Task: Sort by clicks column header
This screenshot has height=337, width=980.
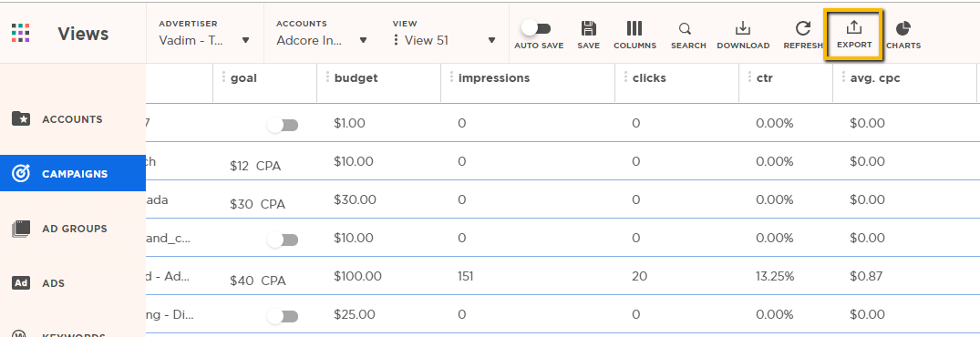Action: pyautogui.click(x=649, y=78)
